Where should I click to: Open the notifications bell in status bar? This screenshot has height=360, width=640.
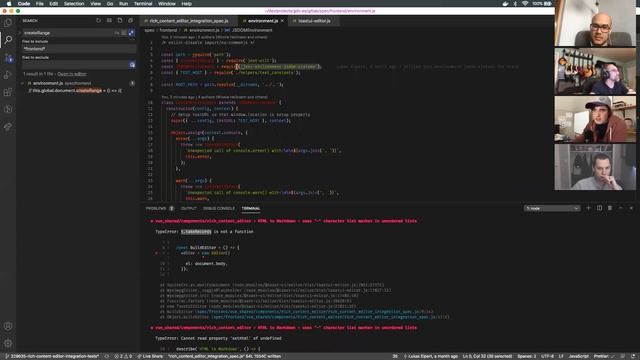[x=633, y=356]
